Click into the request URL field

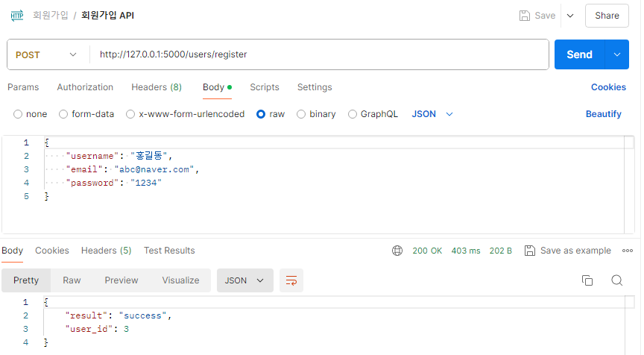tap(319, 54)
